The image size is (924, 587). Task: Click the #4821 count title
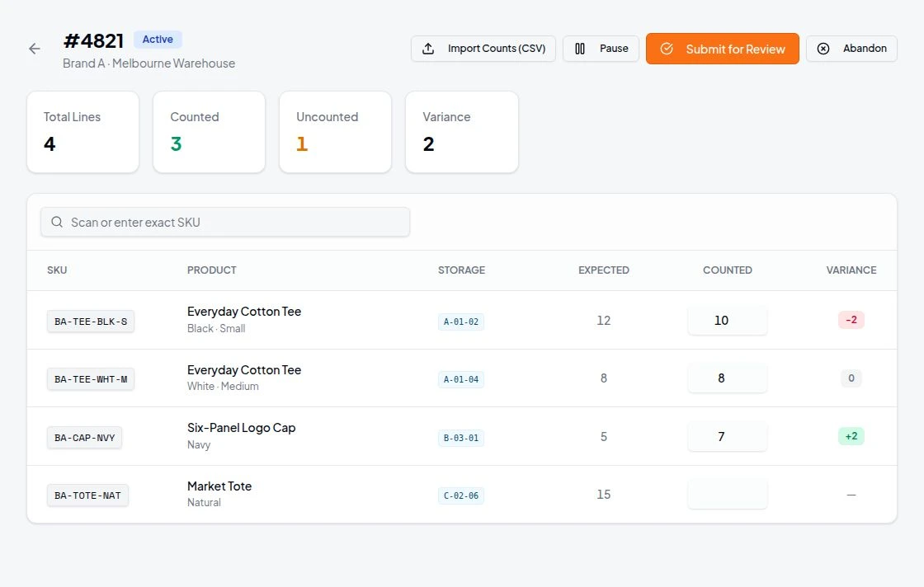click(x=94, y=40)
